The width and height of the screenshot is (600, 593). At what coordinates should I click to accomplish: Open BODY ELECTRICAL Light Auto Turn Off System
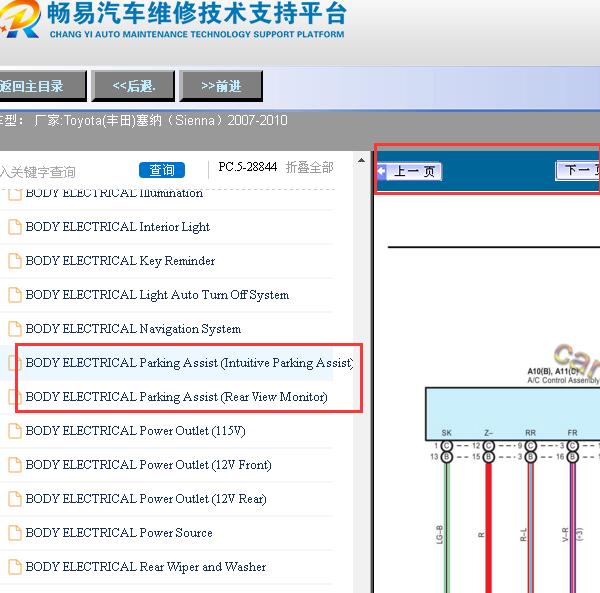(x=157, y=295)
